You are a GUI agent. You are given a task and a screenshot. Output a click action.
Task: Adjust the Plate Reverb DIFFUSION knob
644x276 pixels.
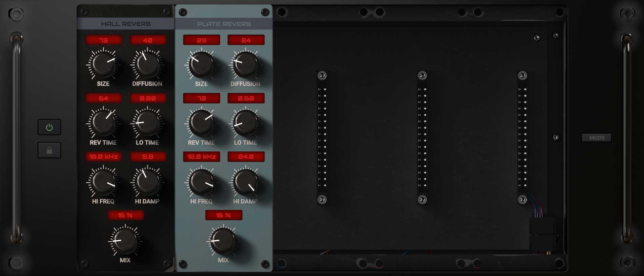pyautogui.click(x=245, y=65)
